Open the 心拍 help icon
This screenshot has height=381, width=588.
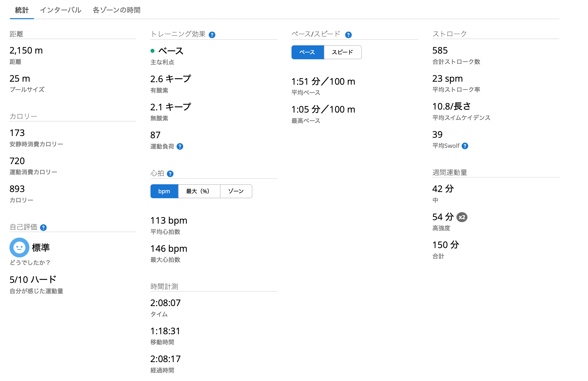[x=170, y=174]
